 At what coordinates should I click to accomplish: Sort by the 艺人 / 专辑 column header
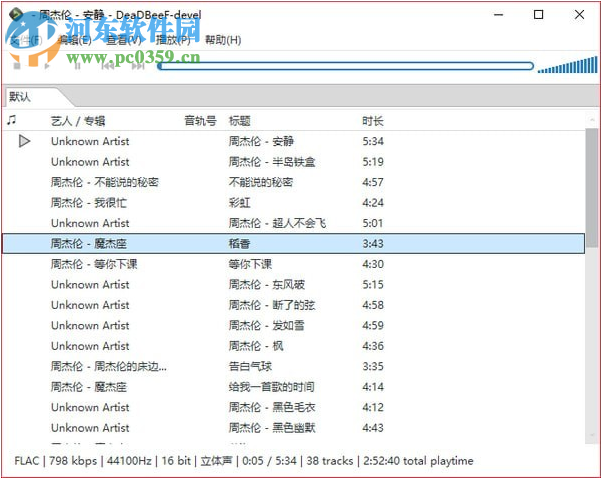[x=78, y=122]
